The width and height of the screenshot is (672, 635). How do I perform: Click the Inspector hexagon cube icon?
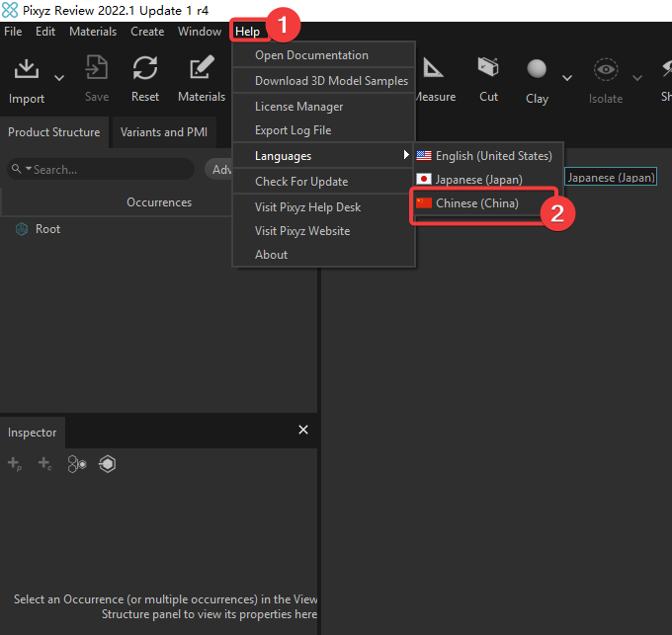coord(107,464)
